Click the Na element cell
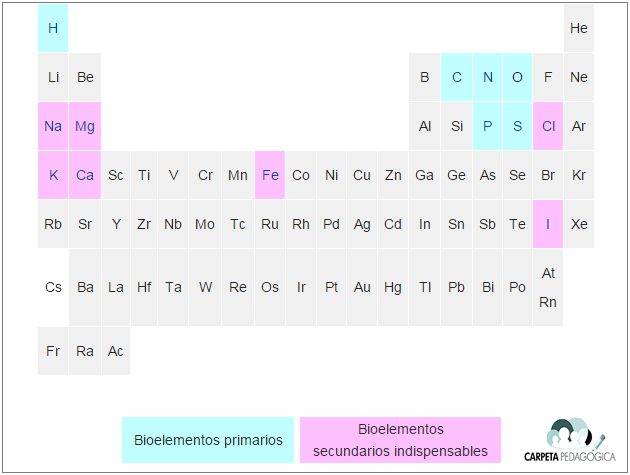 click(53, 126)
